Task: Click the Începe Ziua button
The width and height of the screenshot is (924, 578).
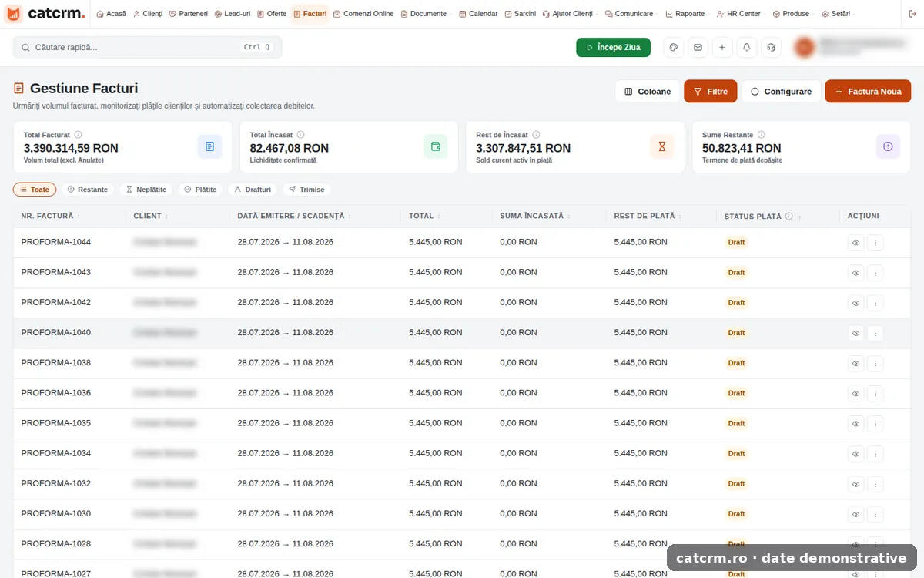Action: [613, 48]
